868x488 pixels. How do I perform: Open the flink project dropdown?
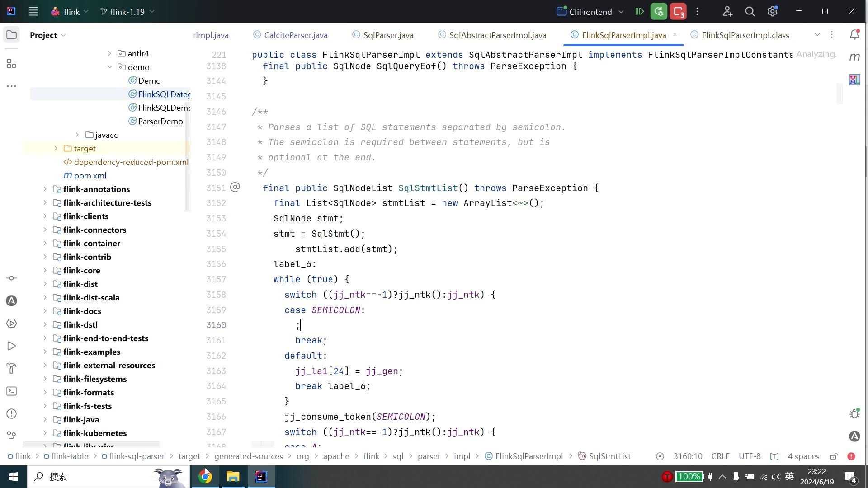69,12
